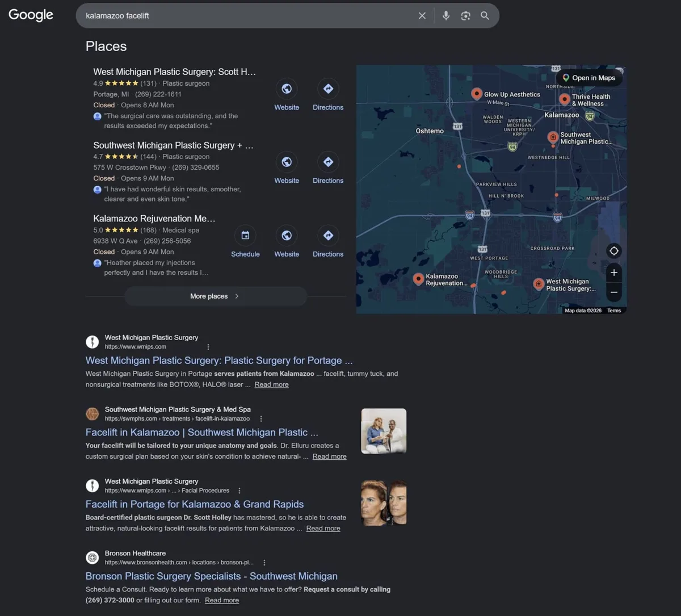
Task: Open options menu for Facial Procedures result
Action: click(x=239, y=491)
